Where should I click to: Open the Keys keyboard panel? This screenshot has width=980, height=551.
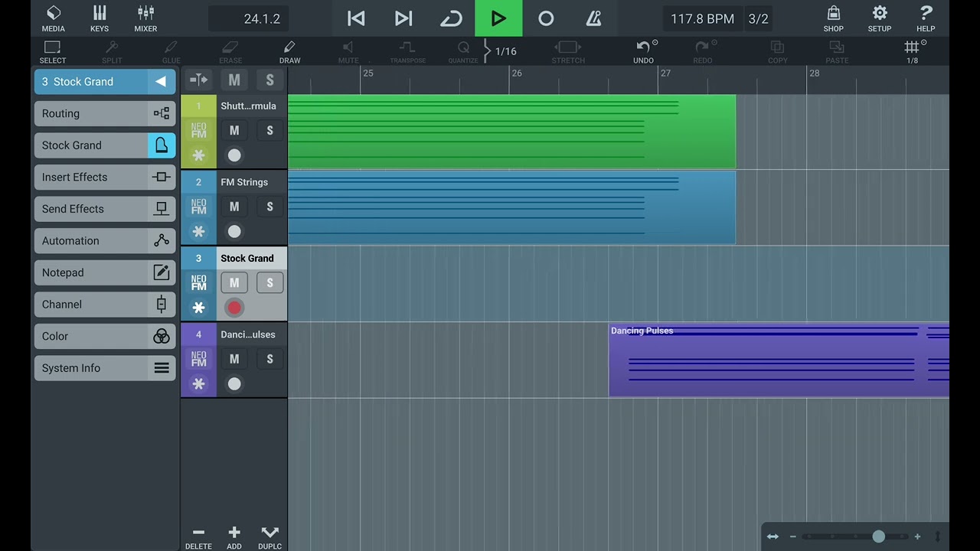tap(100, 18)
